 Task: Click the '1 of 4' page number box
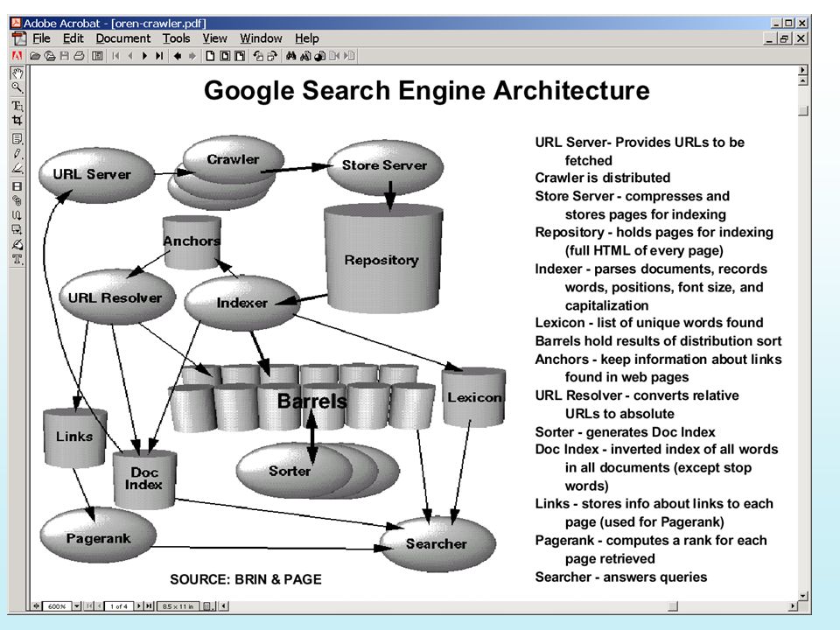pos(118,605)
